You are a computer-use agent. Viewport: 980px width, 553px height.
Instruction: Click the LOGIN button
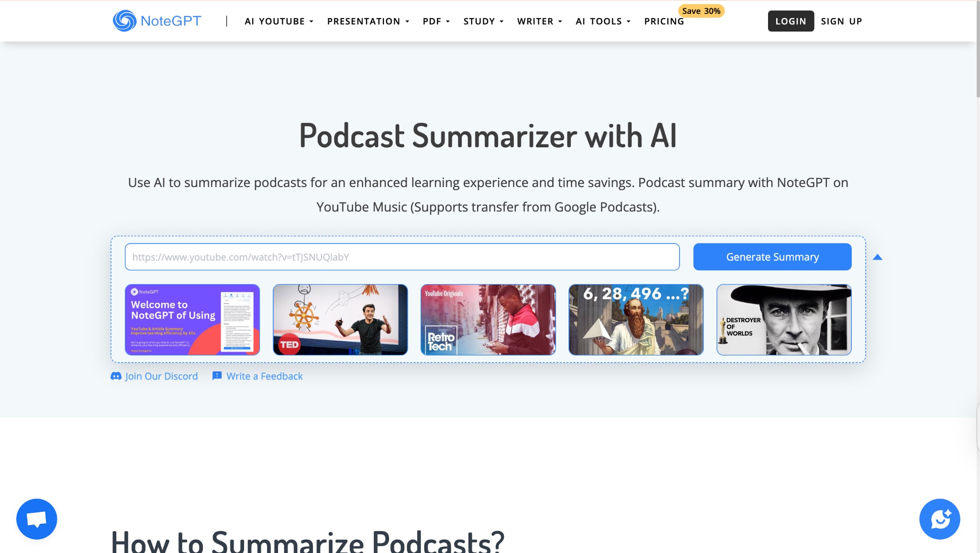tap(791, 21)
